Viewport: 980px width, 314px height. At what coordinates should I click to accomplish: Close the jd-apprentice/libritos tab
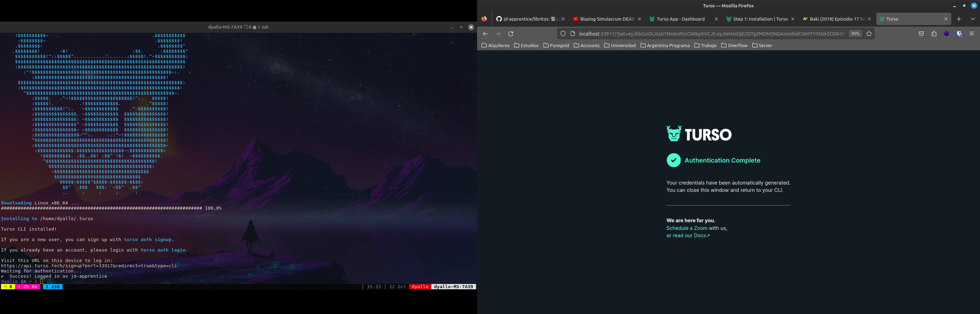tap(563, 19)
